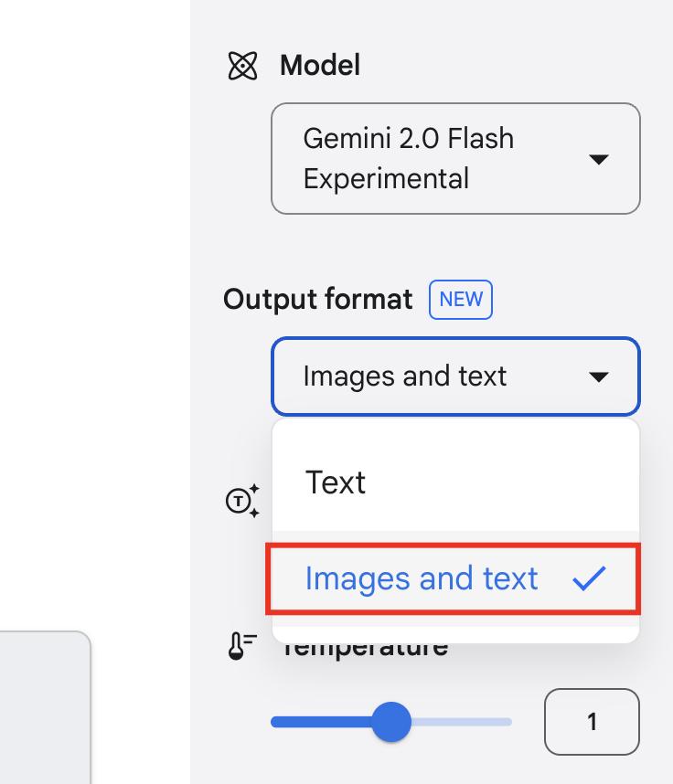Click the NEW badge beside Output format
Image resolution: width=673 pixels, height=784 pixels.
click(461, 300)
